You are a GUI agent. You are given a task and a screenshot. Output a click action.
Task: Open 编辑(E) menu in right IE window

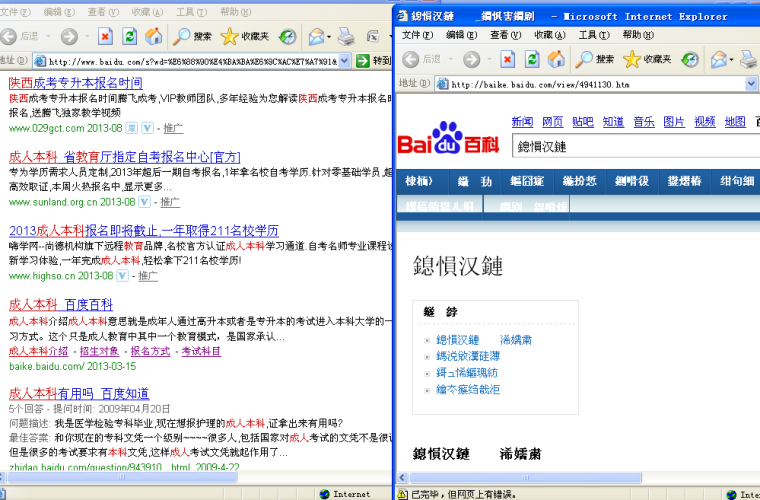tap(461, 35)
